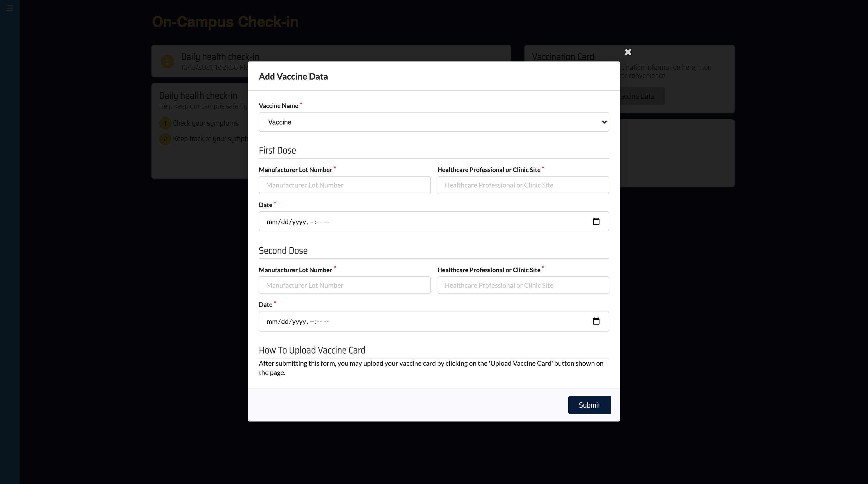Open calendar picker for Second Dose date
The height and width of the screenshot is (484, 868).
pyautogui.click(x=596, y=321)
